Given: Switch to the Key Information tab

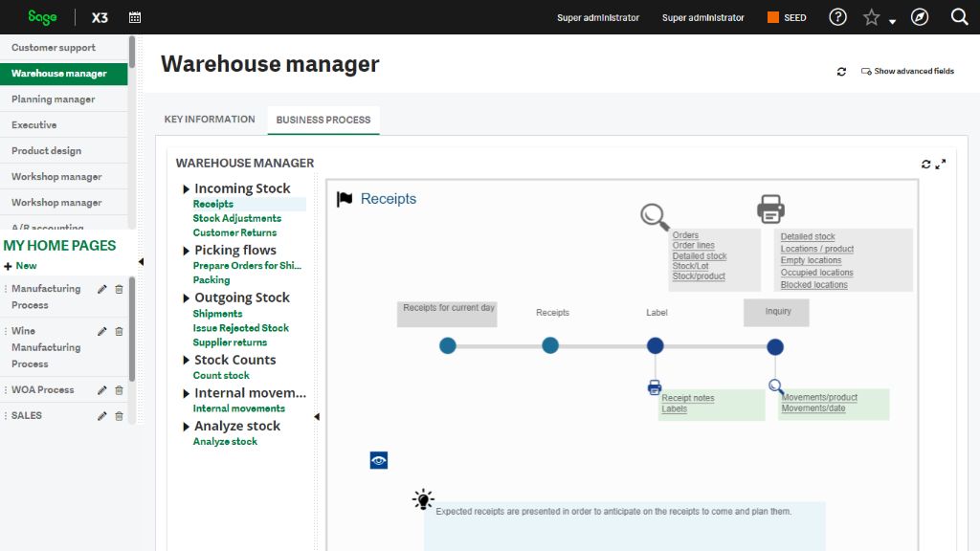Looking at the screenshot, I should point(210,120).
